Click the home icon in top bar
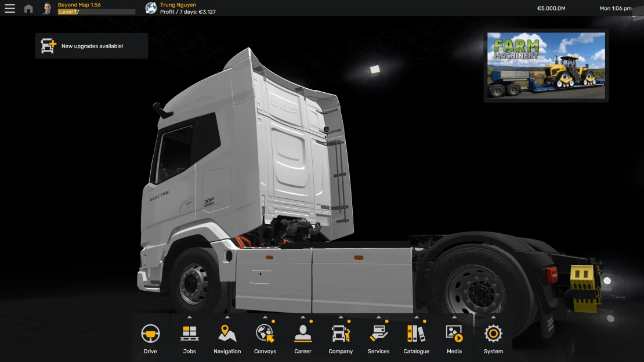 point(28,9)
